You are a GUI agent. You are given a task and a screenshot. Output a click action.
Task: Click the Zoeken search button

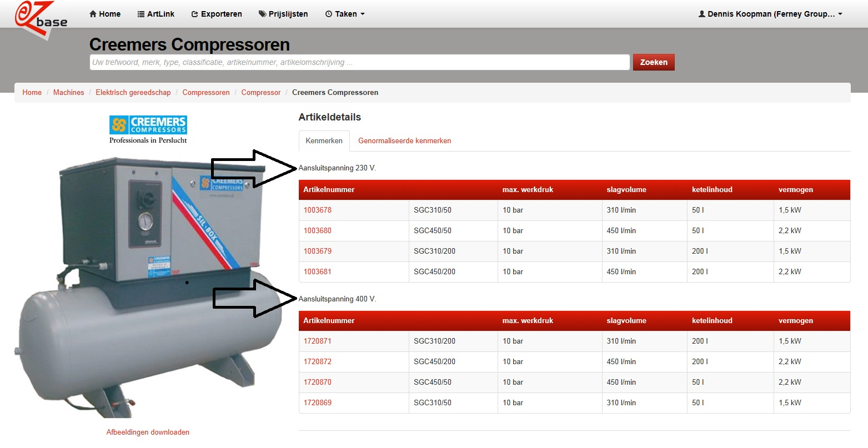click(654, 62)
